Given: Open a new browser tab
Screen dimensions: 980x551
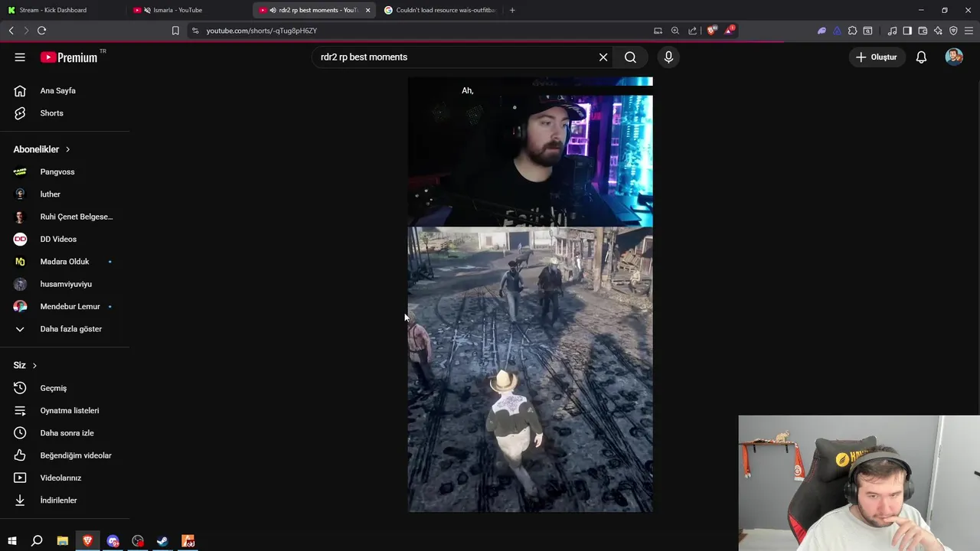Looking at the screenshot, I should click(x=512, y=10).
